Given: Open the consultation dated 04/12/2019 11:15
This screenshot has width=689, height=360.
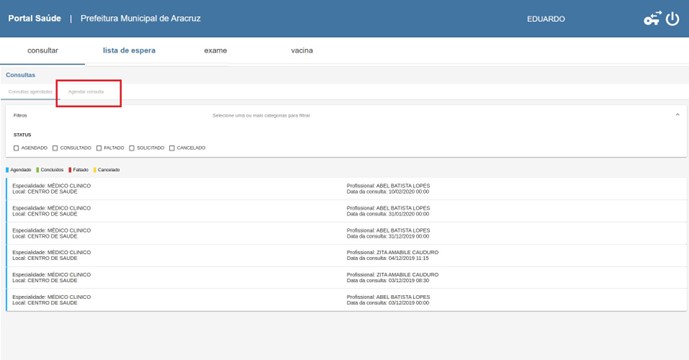Looking at the screenshot, I should pyautogui.click(x=346, y=255).
